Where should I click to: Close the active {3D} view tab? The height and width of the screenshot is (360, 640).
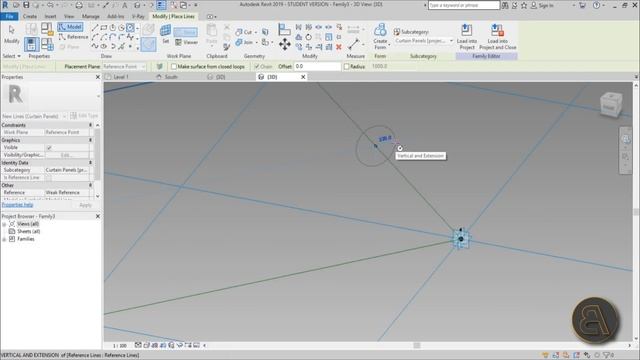303,77
